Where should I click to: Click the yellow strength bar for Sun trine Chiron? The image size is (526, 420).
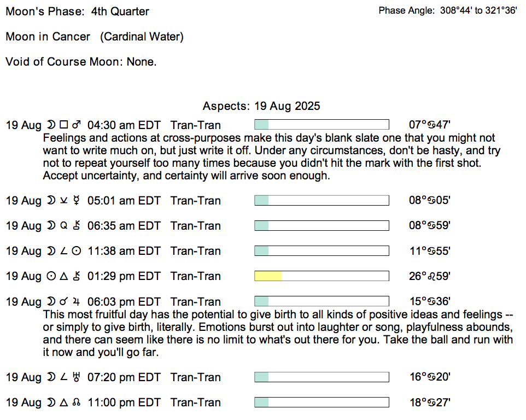268,276
